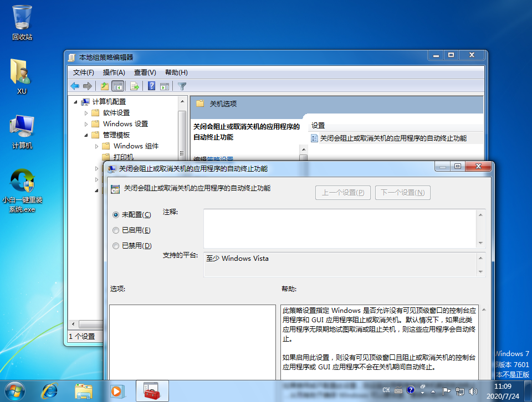Launch Internet Explorer from the taskbar
Screen dimensions: 532x402
point(49,391)
